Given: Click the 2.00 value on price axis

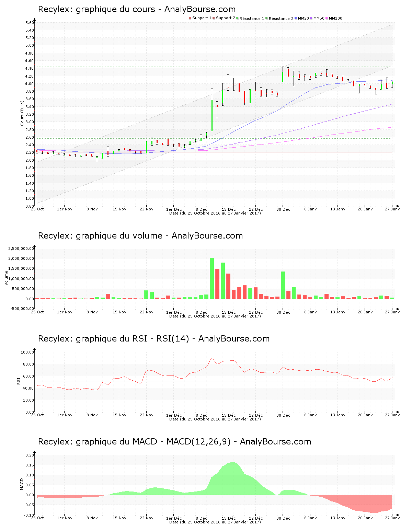Looking at the screenshot, I should click(30, 160).
